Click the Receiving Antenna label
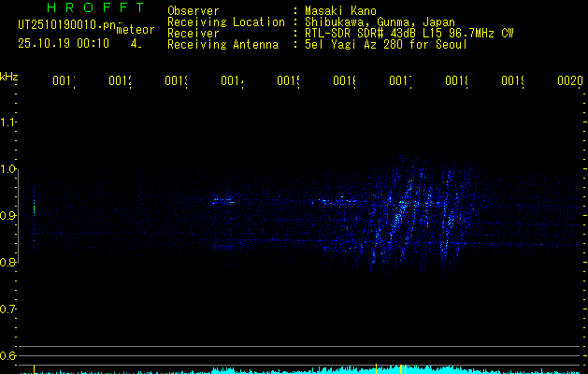This screenshot has height=374, width=588. point(223,45)
